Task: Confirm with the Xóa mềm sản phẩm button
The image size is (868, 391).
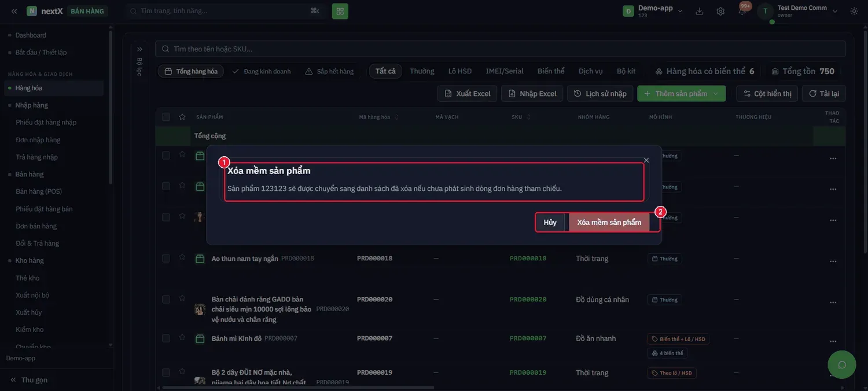Action: coord(609,223)
